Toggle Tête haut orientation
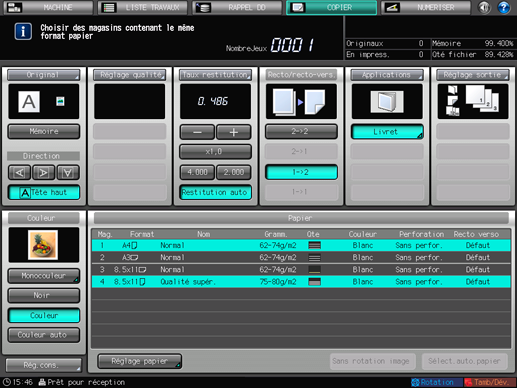 44,192
